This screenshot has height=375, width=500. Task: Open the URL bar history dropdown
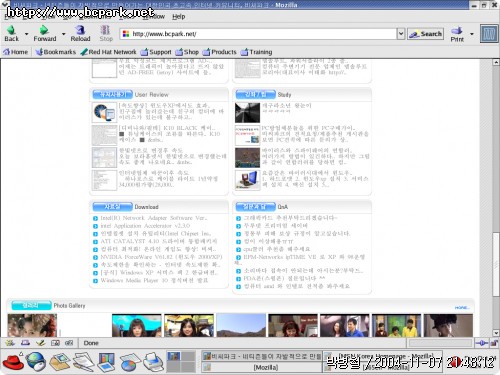click(x=401, y=34)
